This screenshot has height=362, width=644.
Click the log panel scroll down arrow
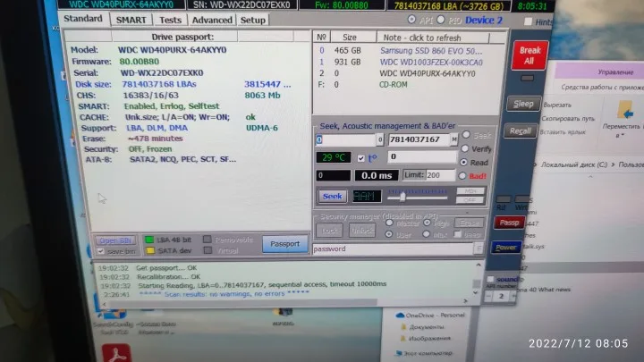(x=475, y=292)
